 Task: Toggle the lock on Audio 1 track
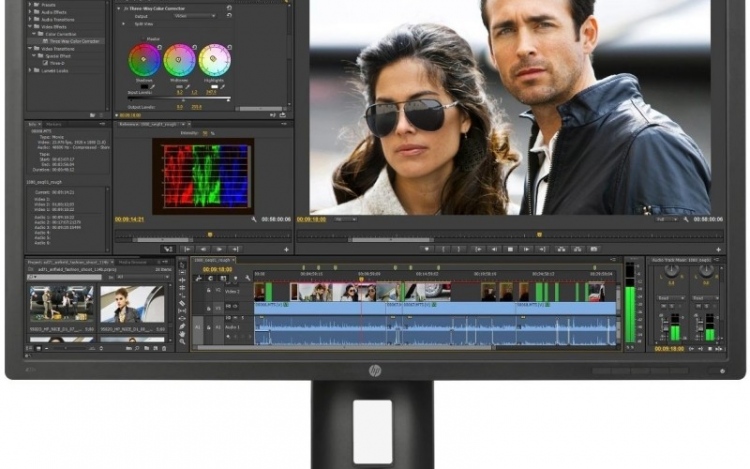pos(210,327)
